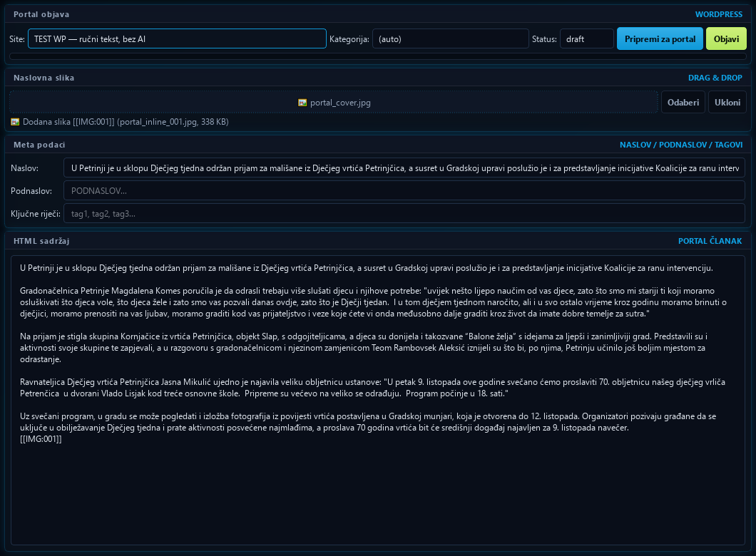The width and height of the screenshot is (756, 556).
Task: Open the Status draft dropdown
Action: point(587,39)
